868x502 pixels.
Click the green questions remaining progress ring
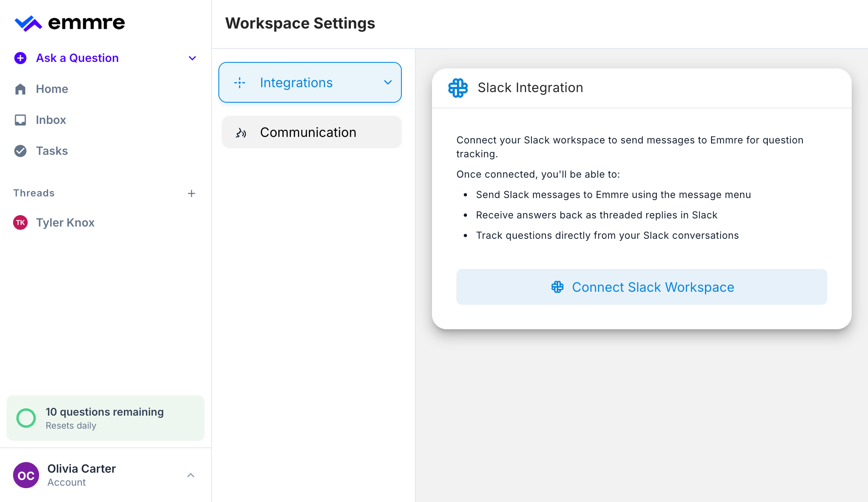point(26,418)
